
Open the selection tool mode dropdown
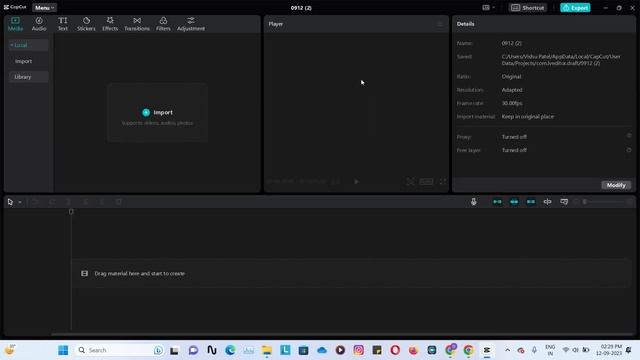point(20,202)
